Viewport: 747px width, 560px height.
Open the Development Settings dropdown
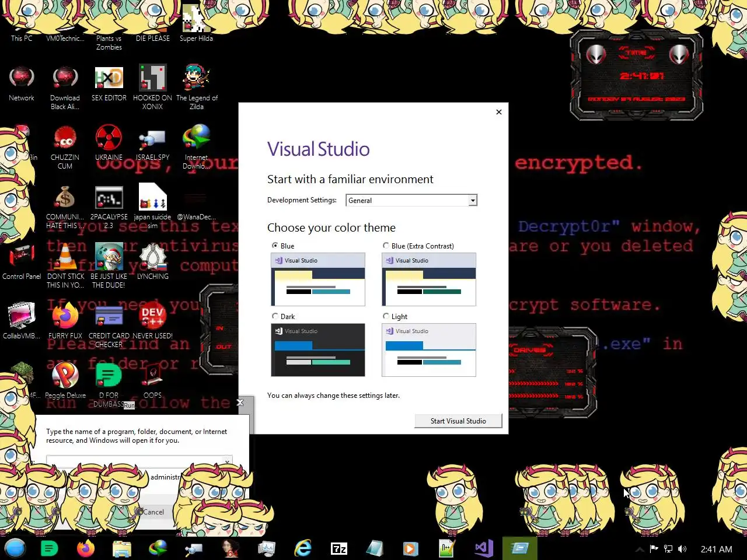click(x=411, y=200)
